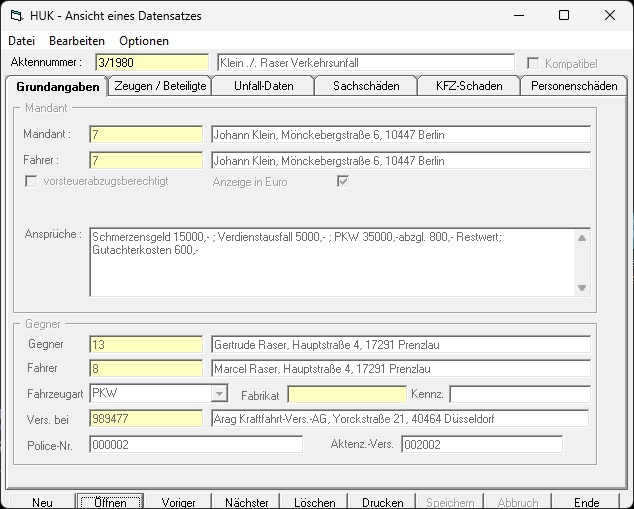Open the Sachschäden tab
The image size is (634, 509).
pyautogui.click(x=365, y=86)
